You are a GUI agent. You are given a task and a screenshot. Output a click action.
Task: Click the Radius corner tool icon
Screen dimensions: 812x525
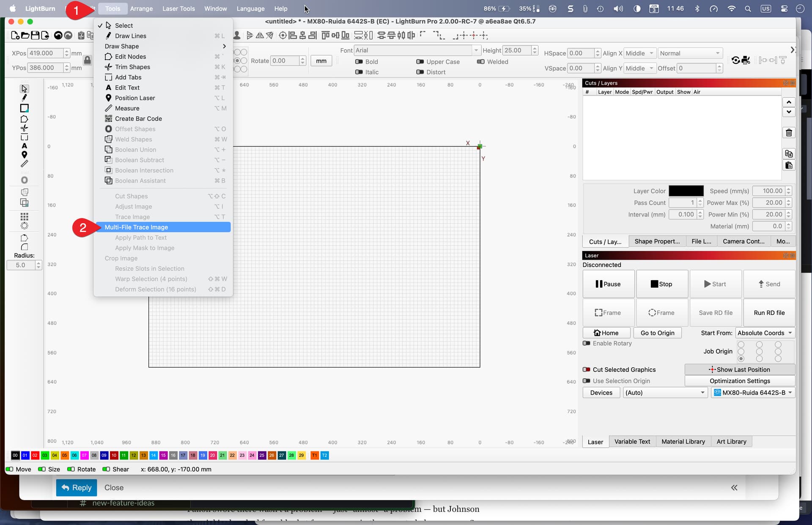click(x=24, y=247)
